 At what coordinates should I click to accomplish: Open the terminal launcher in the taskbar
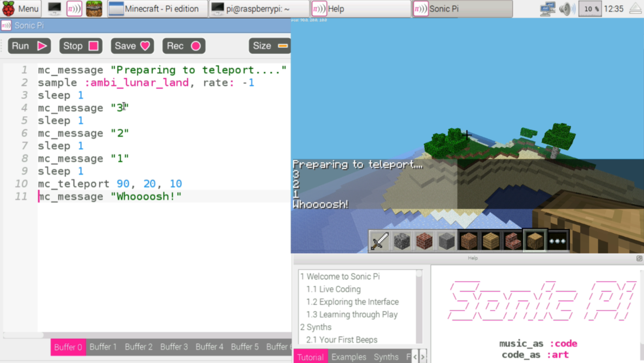pyautogui.click(x=54, y=9)
